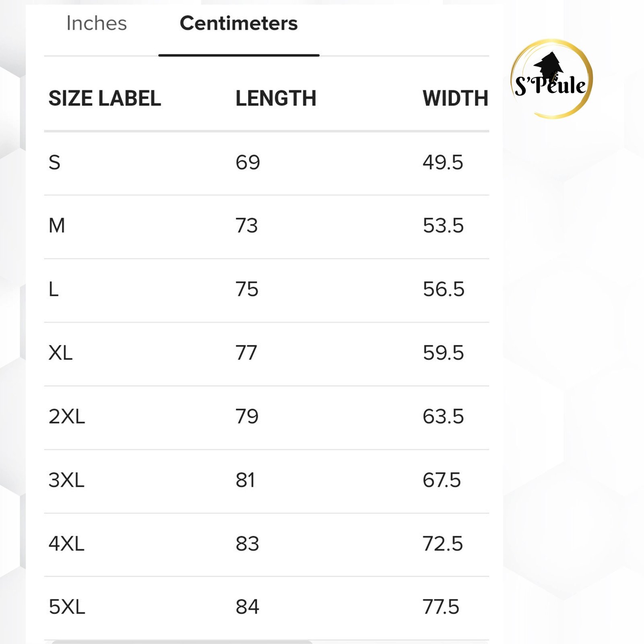Click the 2XL width value 63.5
Image resolution: width=644 pixels, height=644 pixels.
[443, 417]
